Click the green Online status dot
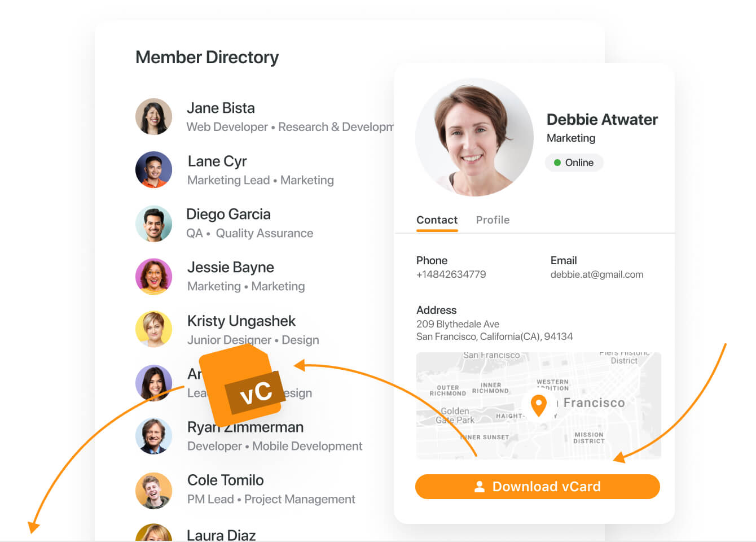 (x=557, y=163)
